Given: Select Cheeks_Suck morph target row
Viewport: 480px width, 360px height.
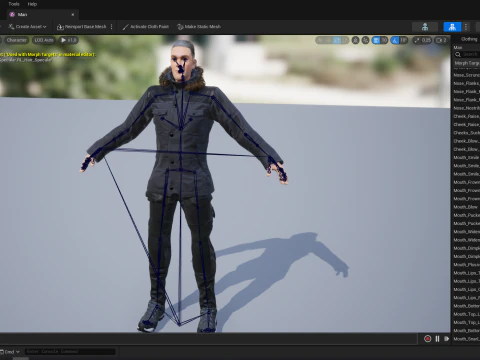Looking at the screenshot, I should click(466, 133).
